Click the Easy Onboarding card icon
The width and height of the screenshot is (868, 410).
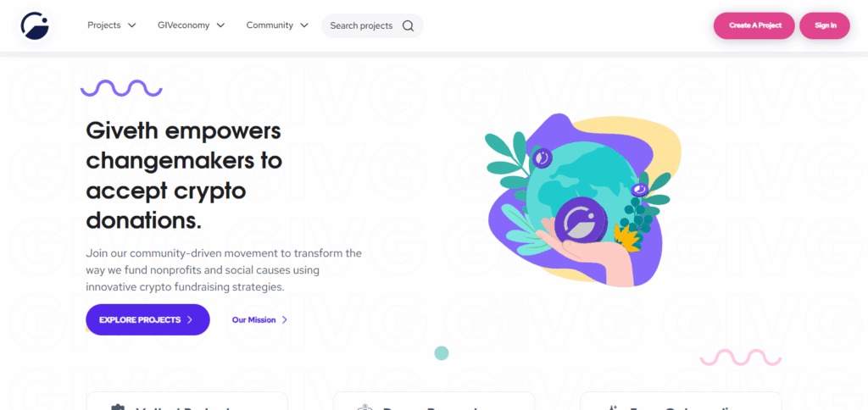click(x=612, y=407)
